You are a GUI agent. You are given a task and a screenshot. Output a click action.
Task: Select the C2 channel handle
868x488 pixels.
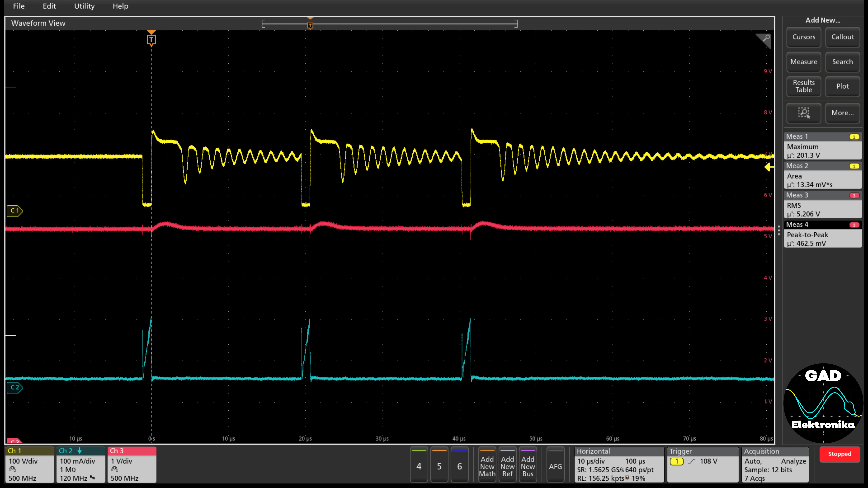click(x=15, y=388)
